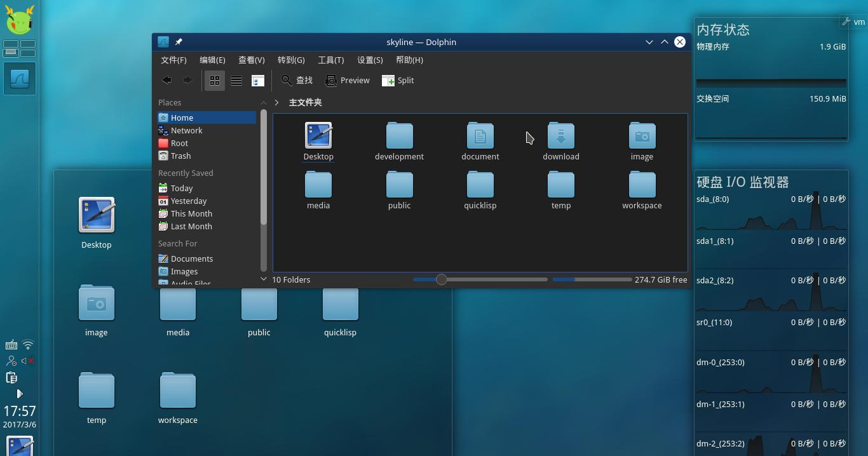Select Yesterday under Recently Saved
868x456 pixels.
pyautogui.click(x=207, y=201)
